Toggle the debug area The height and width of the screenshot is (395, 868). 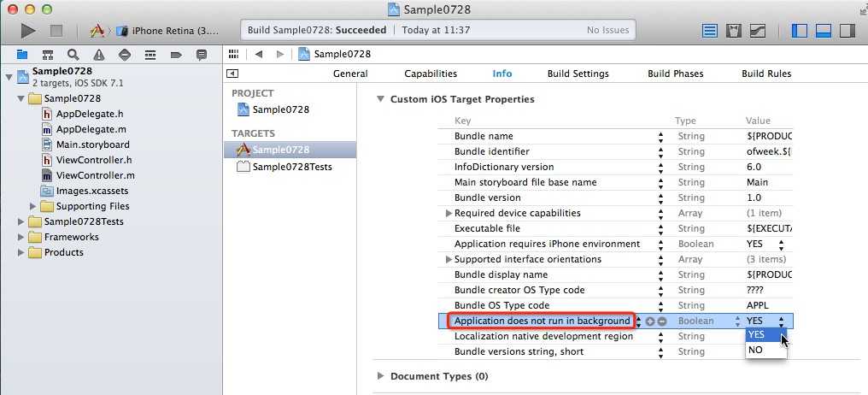coord(824,31)
